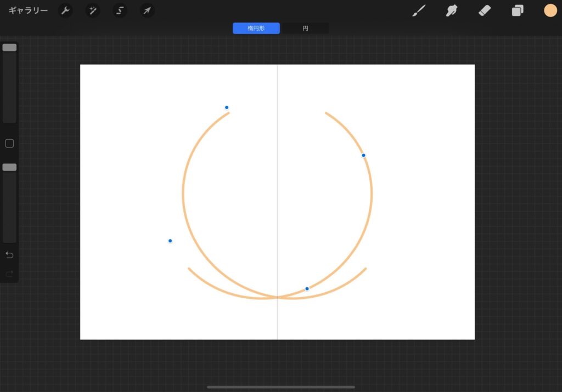Viewport: 562px width, 392px height.
Task: Tap the bottom blue shape node
Action: coord(306,287)
